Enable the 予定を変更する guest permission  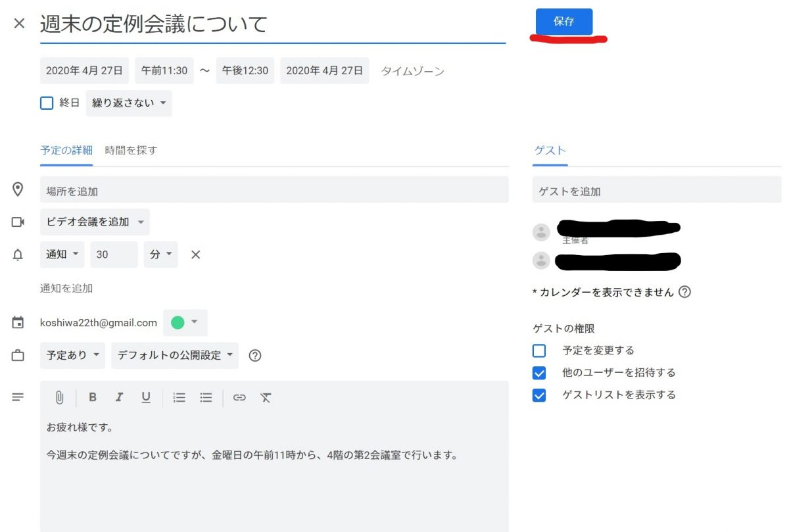pos(539,351)
